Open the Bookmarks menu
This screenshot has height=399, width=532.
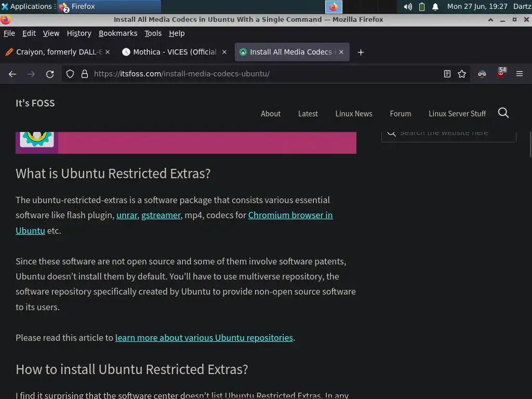click(118, 33)
